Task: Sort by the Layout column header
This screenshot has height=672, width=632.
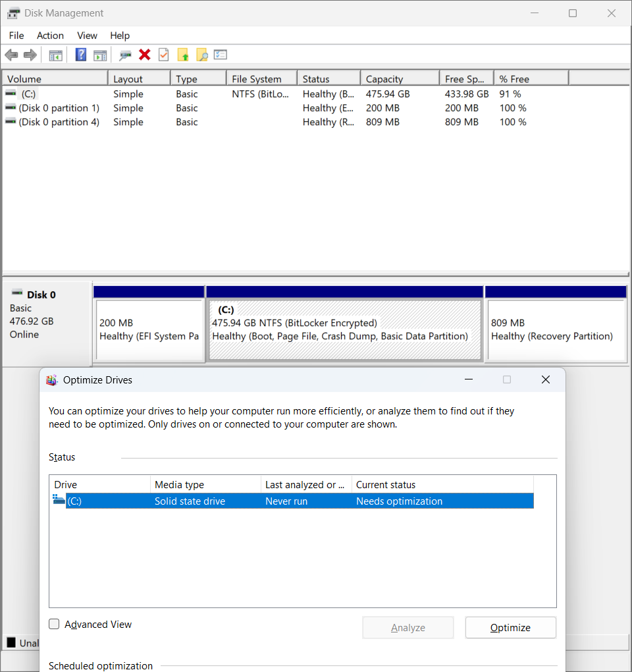Action: (x=139, y=79)
